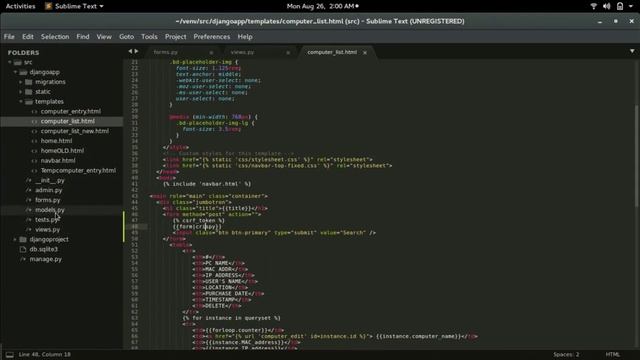Expand the migrations folder
This screenshot has height=360, width=640.
coord(21,82)
